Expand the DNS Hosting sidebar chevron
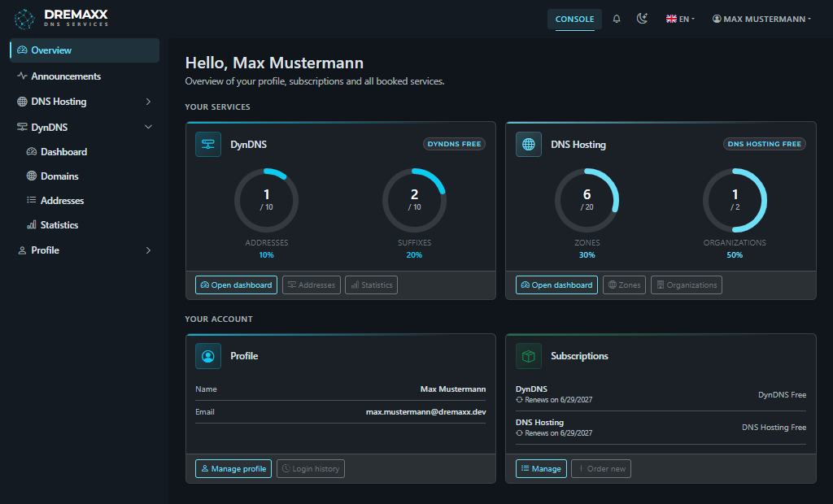The height and width of the screenshot is (504, 833). (148, 102)
